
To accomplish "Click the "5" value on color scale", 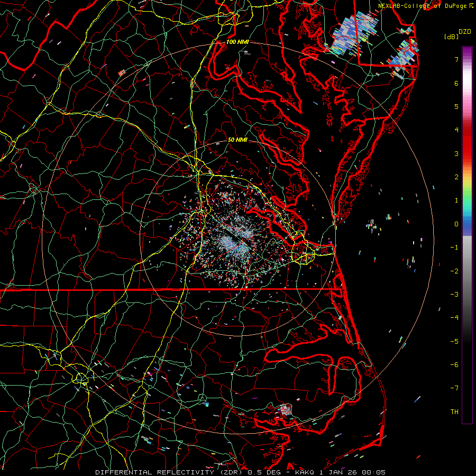I will [x=456, y=106].
